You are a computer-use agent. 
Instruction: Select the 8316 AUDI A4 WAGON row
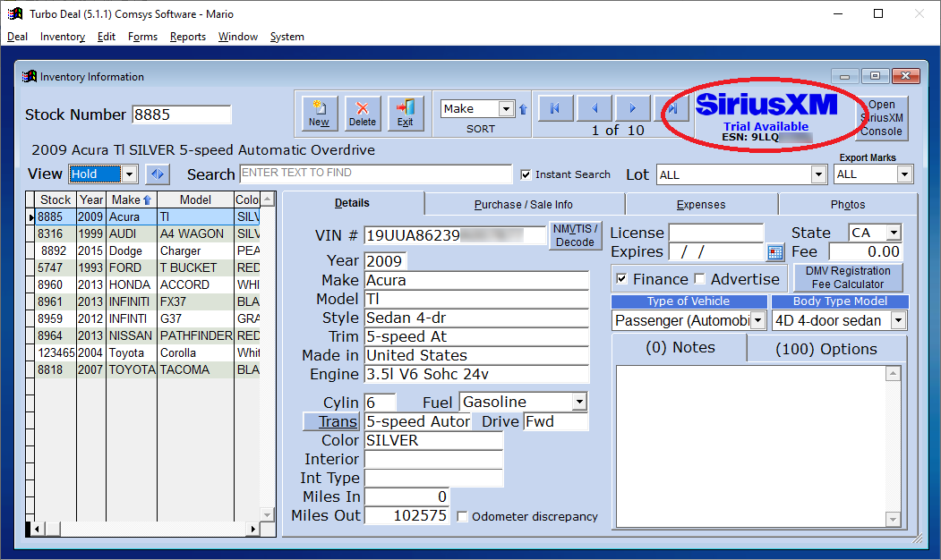148,233
